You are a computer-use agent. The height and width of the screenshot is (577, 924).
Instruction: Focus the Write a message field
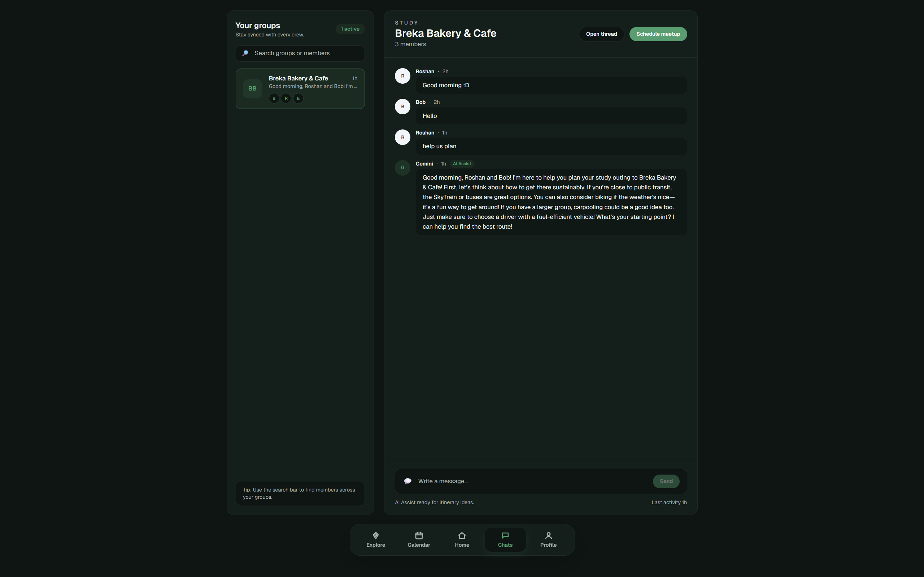point(531,481)
